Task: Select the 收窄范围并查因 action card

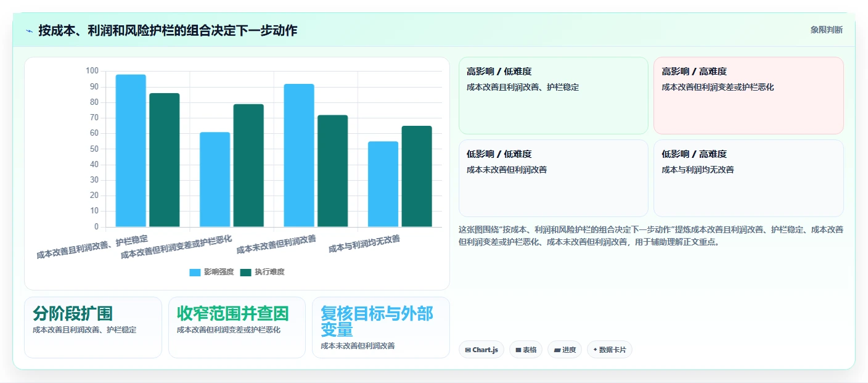Action: 237,327
